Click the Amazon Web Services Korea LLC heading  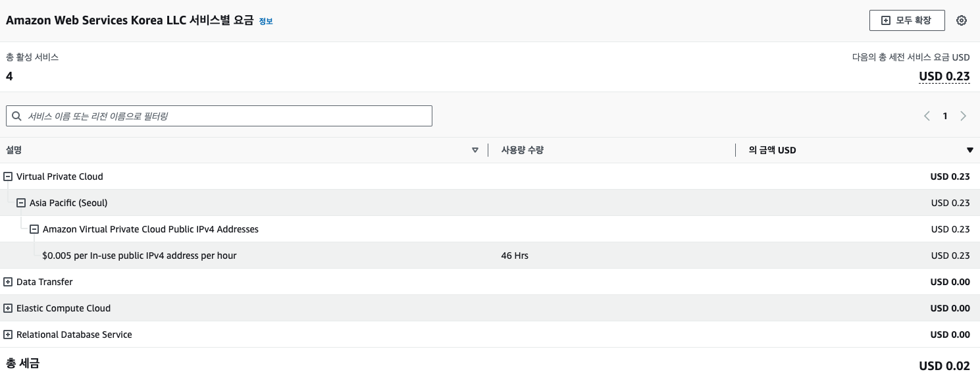130,20
